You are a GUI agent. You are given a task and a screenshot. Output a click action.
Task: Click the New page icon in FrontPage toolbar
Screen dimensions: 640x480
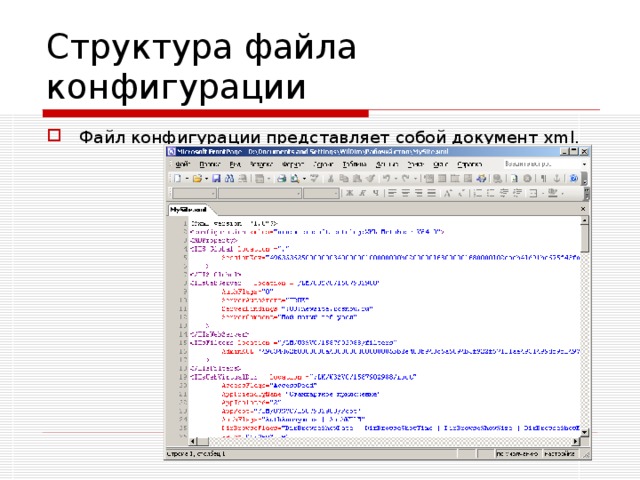click(178, 178)
